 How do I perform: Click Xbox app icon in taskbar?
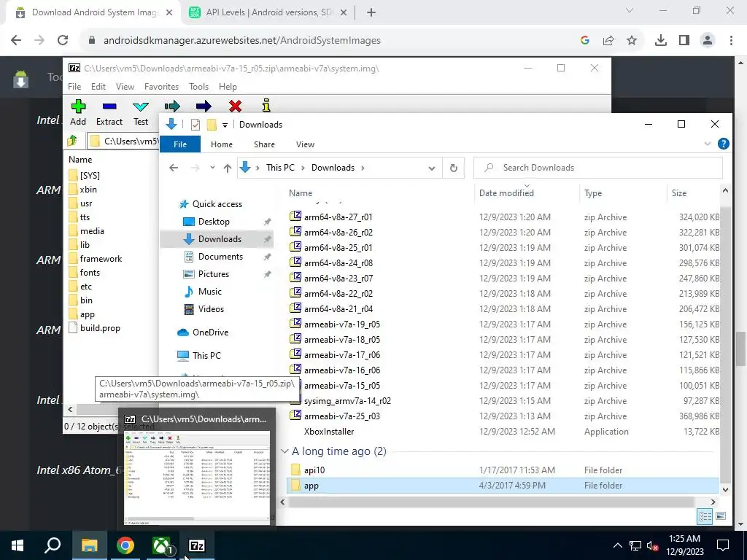pos(161,545)
